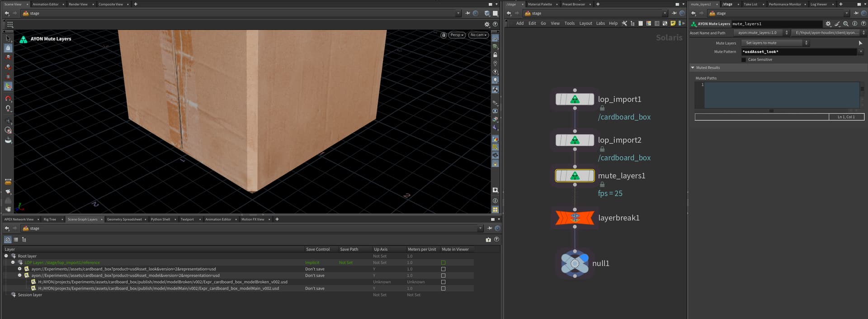Screen dimensions: 868x319
Task: Select the magnet snapping tool in viewport
Action: pyautogui.click(x=8, y=98)
